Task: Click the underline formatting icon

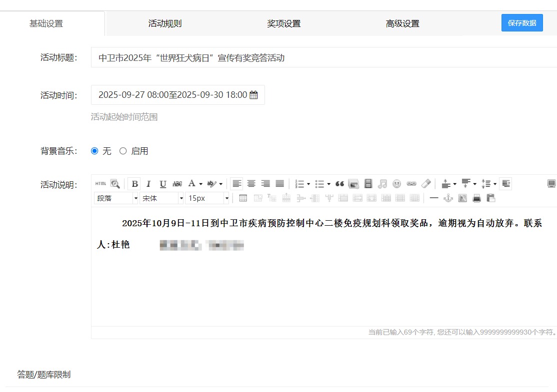Action: (162, 184)
